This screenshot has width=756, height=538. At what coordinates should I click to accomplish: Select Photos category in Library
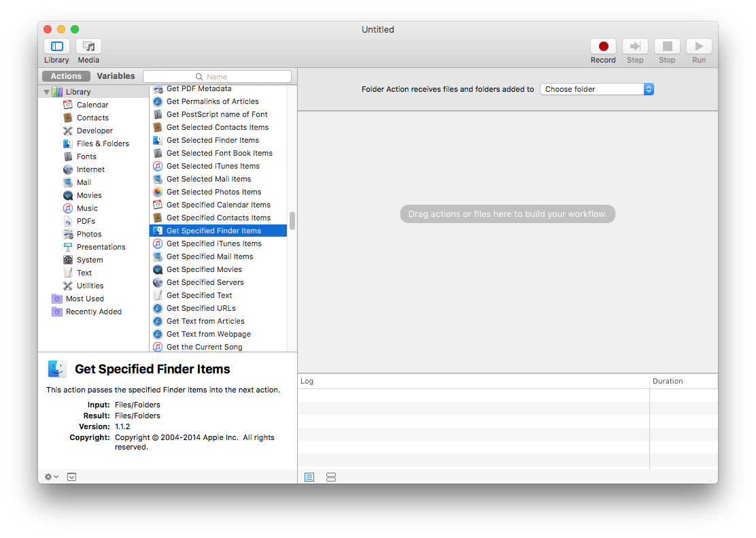coord(89,234)
